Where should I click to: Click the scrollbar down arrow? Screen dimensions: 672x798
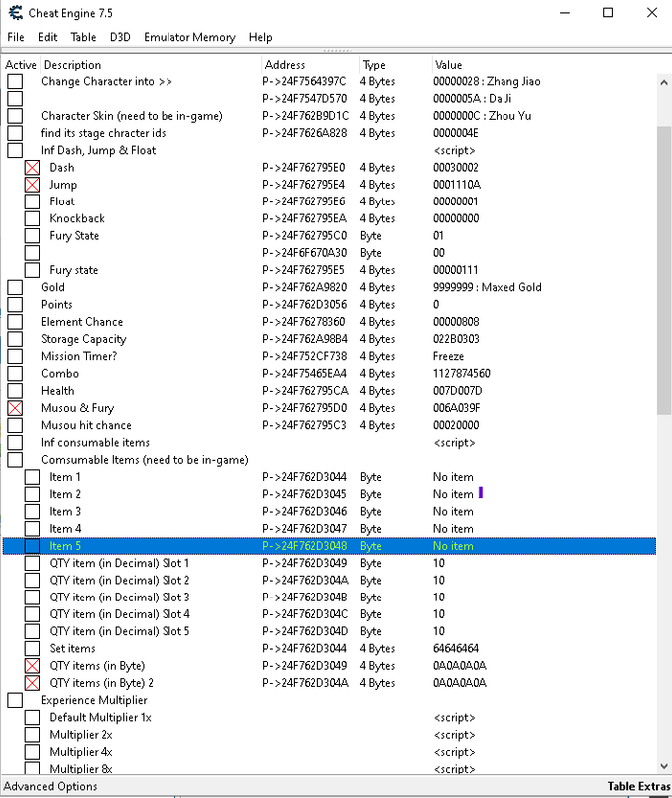click(x=664, y=766)
